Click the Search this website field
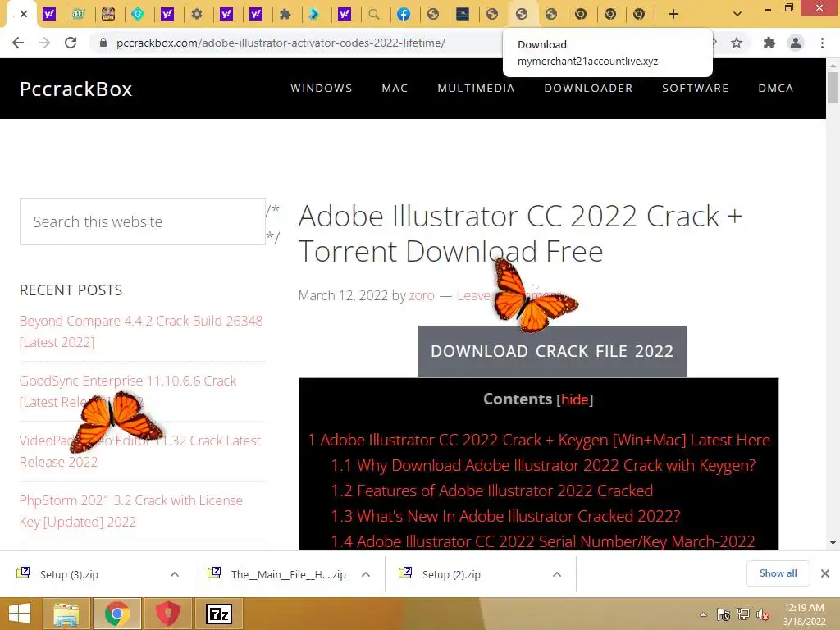 pyautogui.click(x=143, y=221)
